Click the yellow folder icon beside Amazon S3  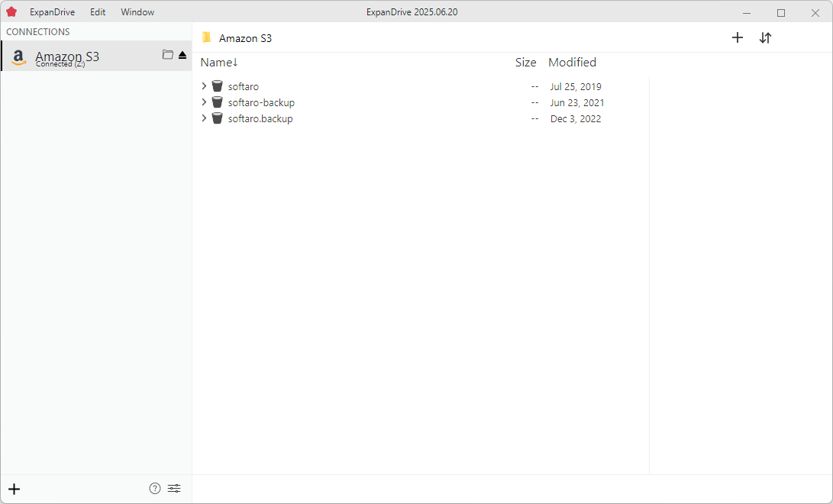(x=207, y=37)
